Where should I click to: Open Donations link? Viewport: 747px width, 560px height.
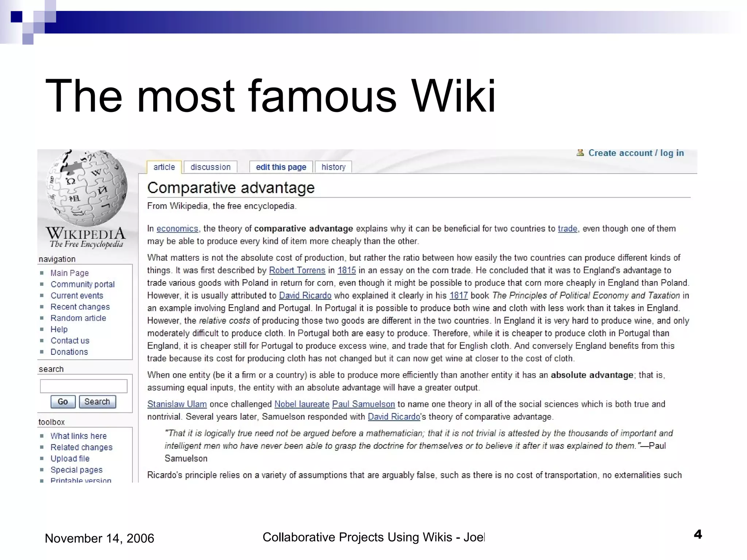tap(69, 352)
